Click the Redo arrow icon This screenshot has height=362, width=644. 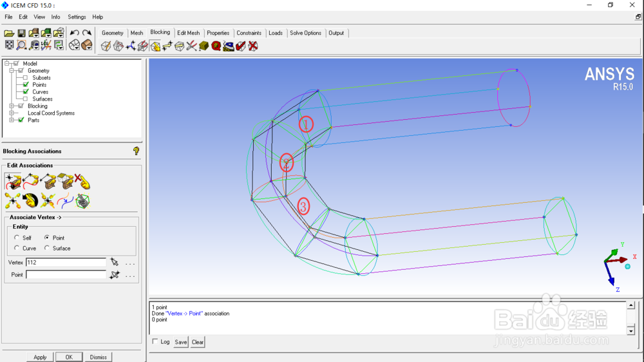[87, 33]
